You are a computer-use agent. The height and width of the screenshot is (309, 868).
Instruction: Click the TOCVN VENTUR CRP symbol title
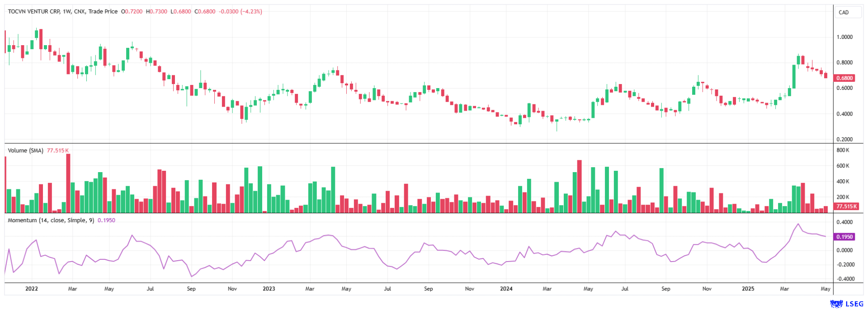pyautogui.click(x=34, y=12)
